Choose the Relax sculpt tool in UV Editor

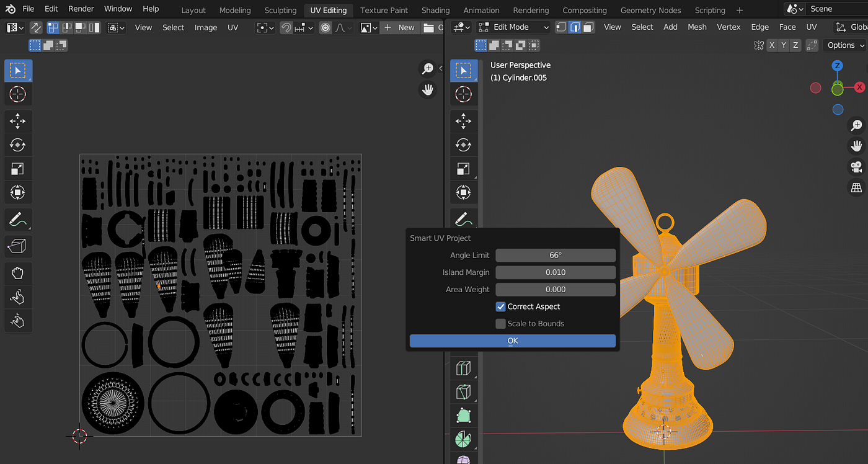18,297
